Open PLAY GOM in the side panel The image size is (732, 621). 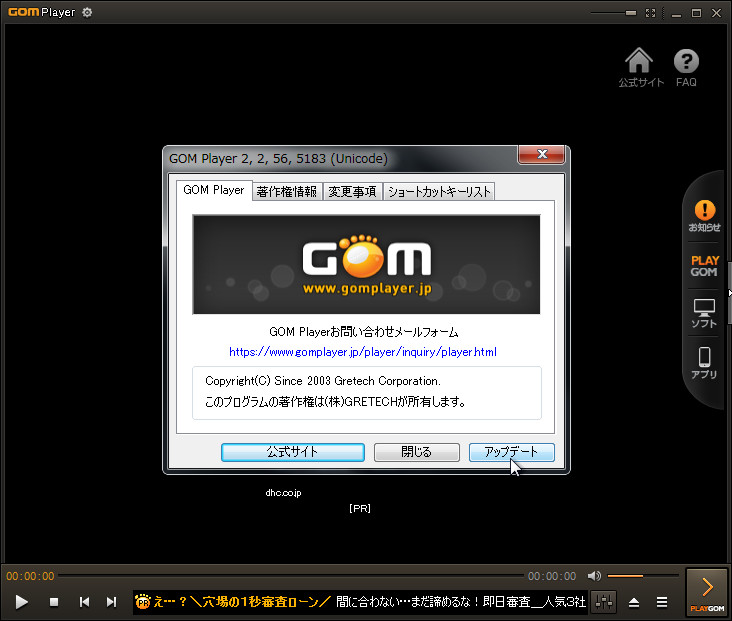tap(704, 266)
